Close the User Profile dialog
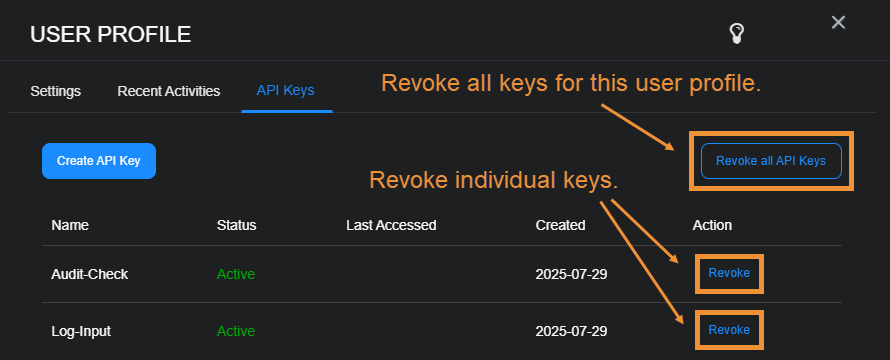This screenshot has height=360, width=890. click(838, 23)
